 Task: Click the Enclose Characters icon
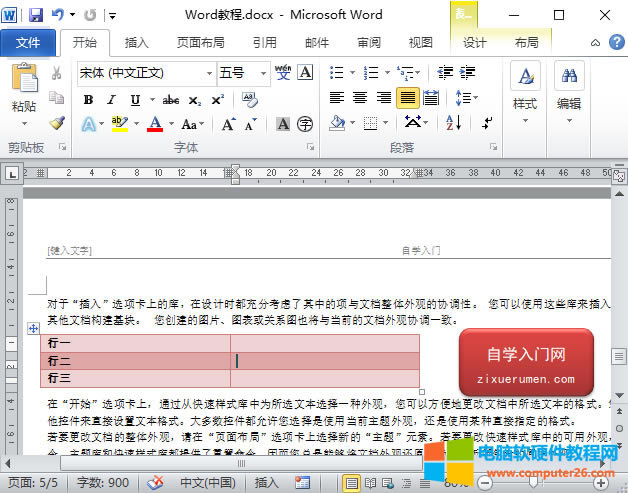pos(305,124)
